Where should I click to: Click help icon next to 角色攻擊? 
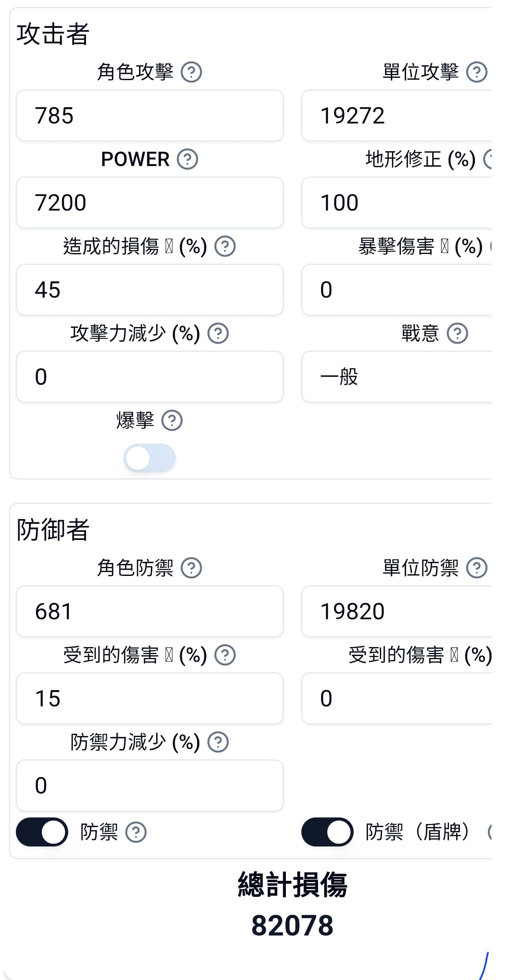coord(191,72)
